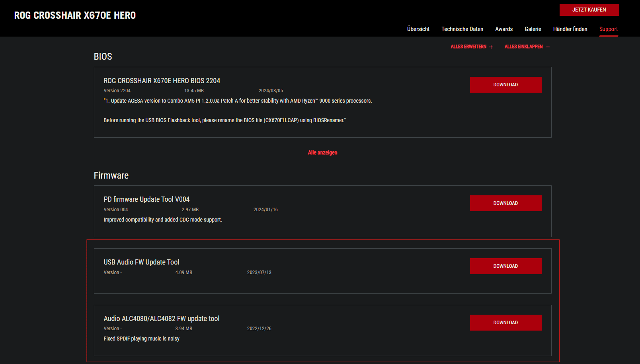Click the JETZT KAUFEN button
This screenshot has height=364, width=640.
pos(589,10)
